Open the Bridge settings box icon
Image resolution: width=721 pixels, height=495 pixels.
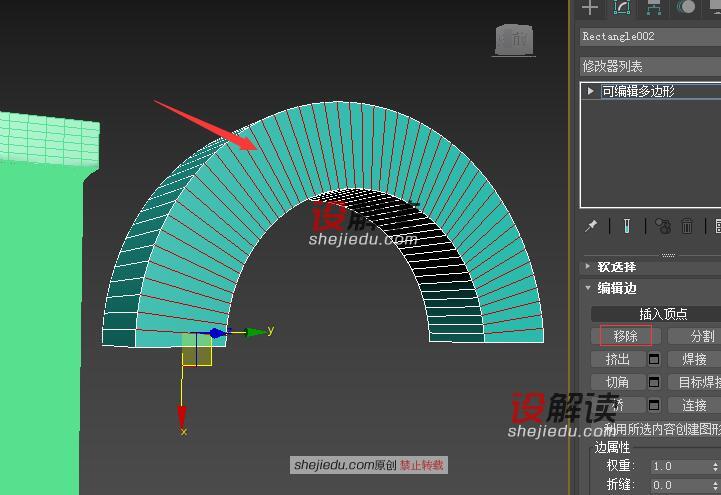pyautogui.click(x=655, y=405)
